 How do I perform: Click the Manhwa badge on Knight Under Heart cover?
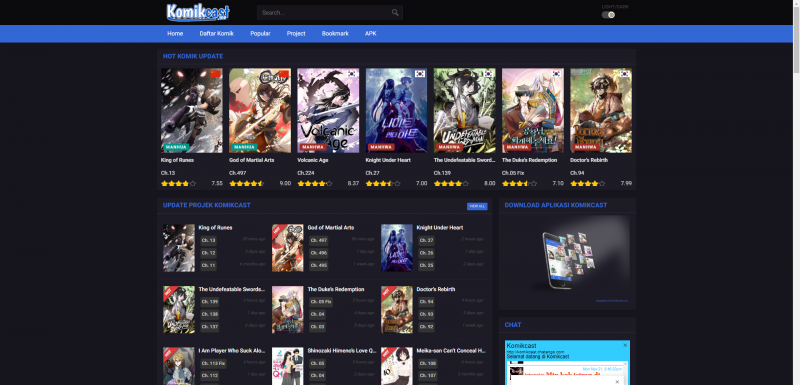click(381, 147)
